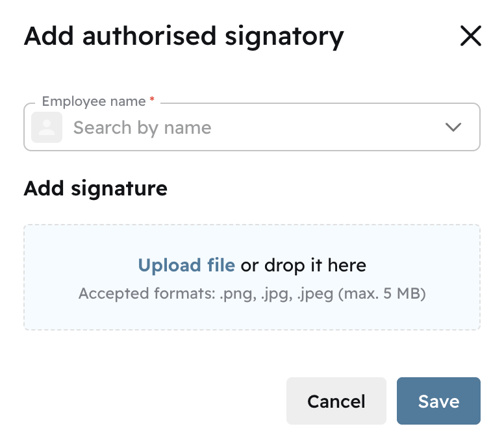
Task: Click the 'max. 5 MB' size note
Action: tap(383, 293)
